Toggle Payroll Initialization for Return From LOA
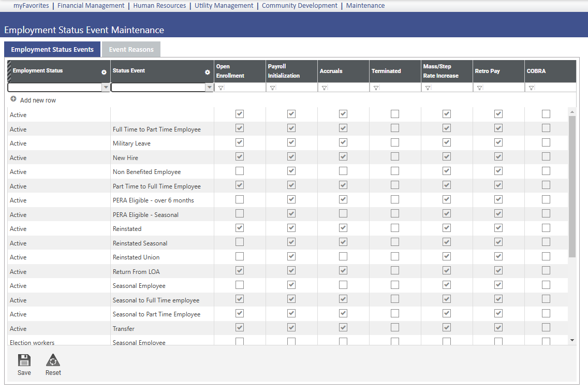Image resolution: width=588 pixels, height=392 pixels. click(x=291, y=271)
